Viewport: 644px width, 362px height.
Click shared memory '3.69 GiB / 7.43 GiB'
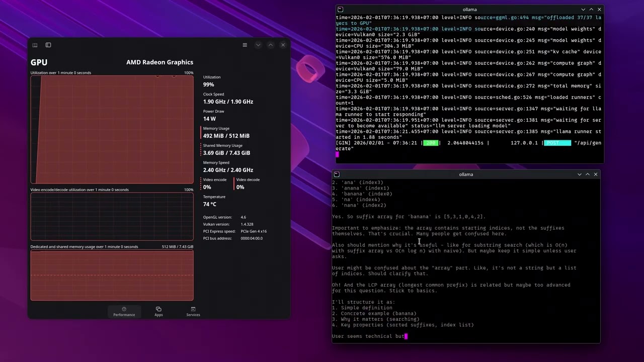(226, 153)
